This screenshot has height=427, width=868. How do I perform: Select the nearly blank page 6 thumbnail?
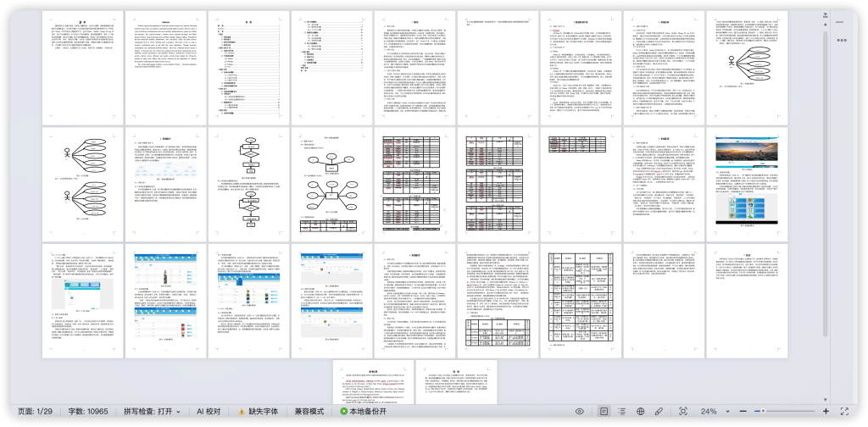click(x=497, y=68)
